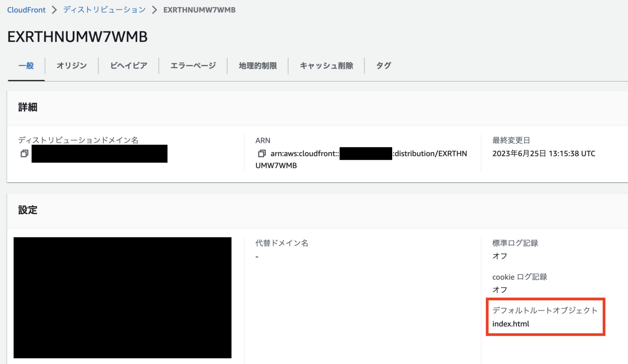Image resolution: width=628 pixels, height=364 pixels.
Task: Click the 詳細 section header
Action: point(27,107)
